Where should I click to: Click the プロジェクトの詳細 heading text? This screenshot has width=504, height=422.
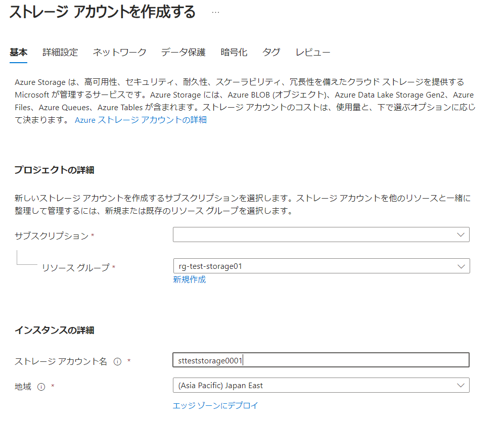pyautogui.click(x=54, y=170)
